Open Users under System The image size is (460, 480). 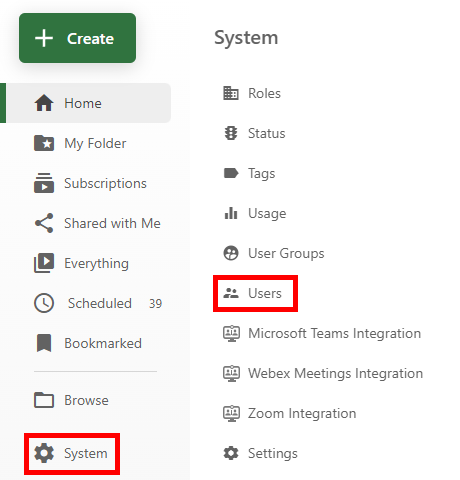click(265, 293)
